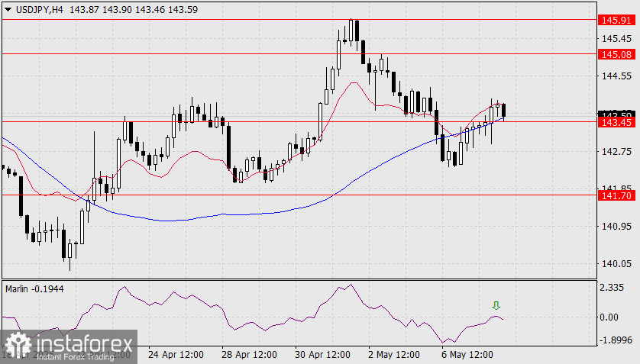Screen dimensions: 640x364
Task: Click the 28 Apr 12:00 time label
Action: point(249,355)
